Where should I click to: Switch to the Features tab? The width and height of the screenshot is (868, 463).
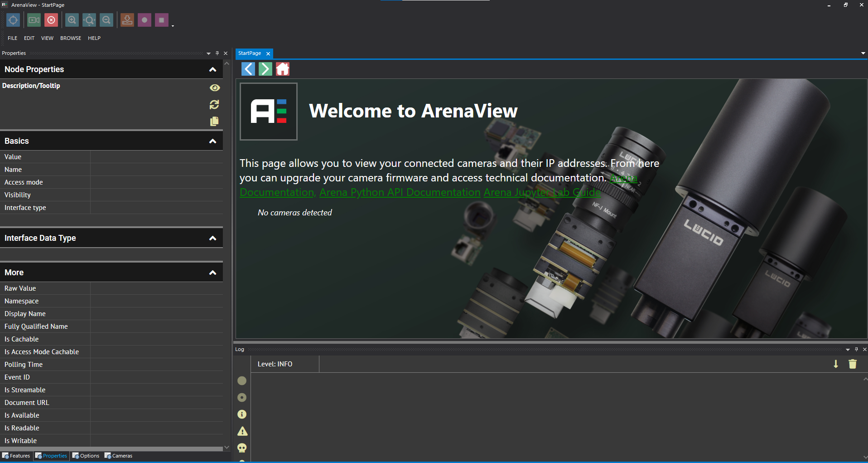tap(16, 456)
